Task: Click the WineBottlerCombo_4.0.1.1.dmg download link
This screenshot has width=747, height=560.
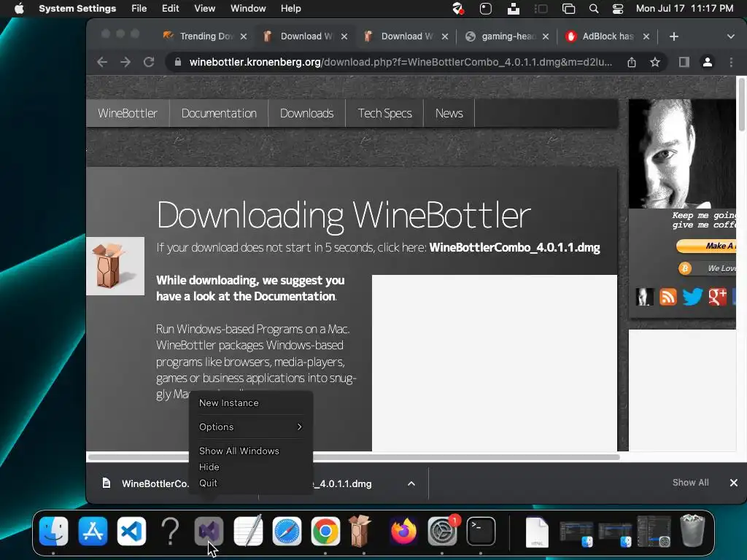Action: pyautogui.click(x=514, y=248)
